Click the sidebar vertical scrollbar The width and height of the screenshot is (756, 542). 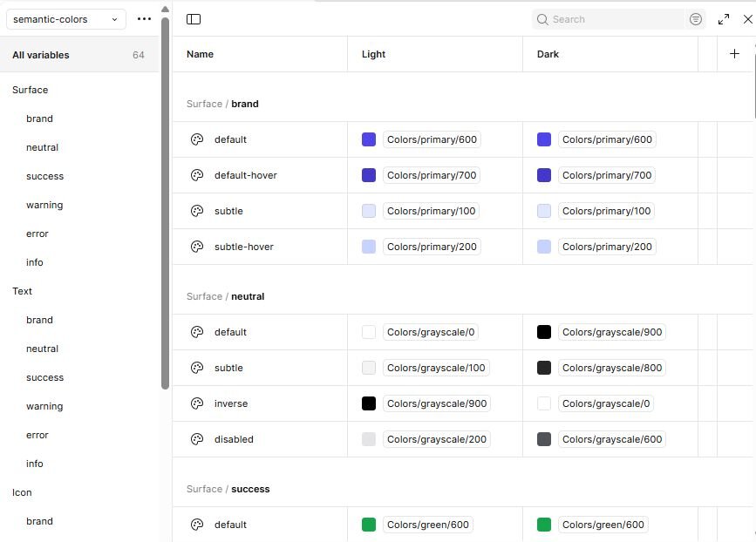tap(166, 203)
